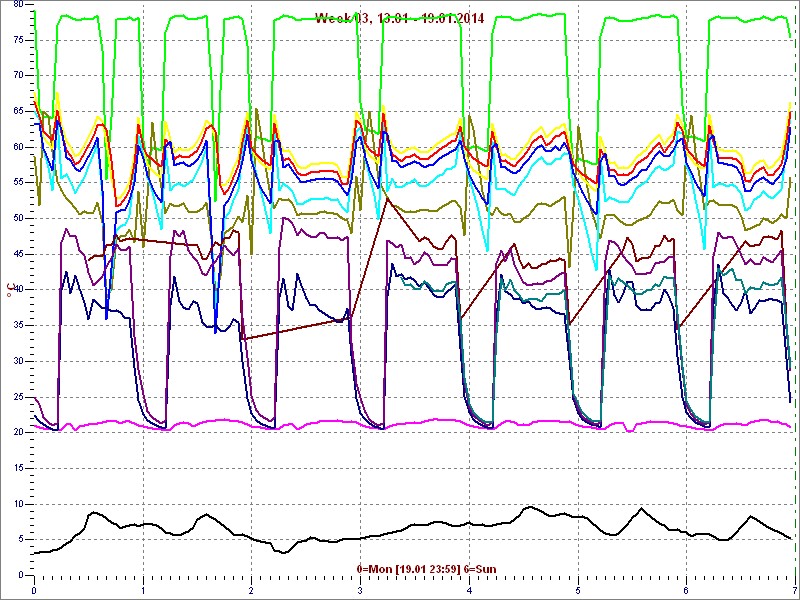Screen dimensions: 800x600
Task: Select the 35 label on the temperature axis
Action: (18, 326)
